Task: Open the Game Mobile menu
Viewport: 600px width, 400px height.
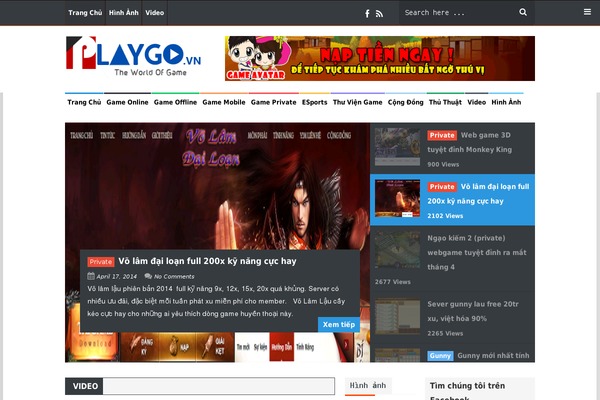Action: [224, 102]
